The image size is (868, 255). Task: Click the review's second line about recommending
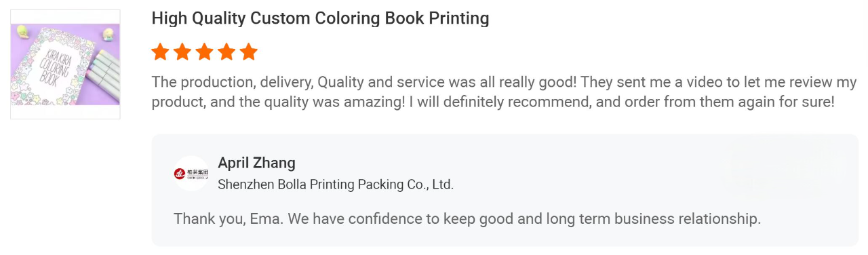[493, 102]
